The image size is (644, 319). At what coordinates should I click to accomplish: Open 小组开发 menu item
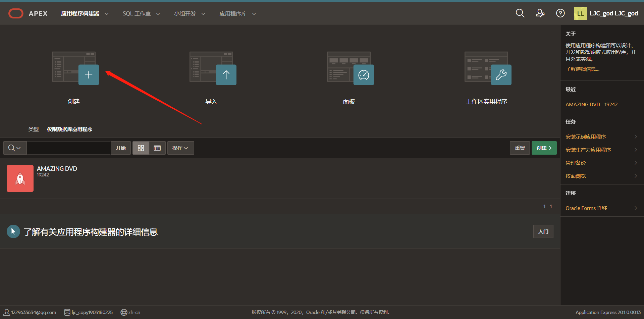pyautogui.click(x=185, y=13)
